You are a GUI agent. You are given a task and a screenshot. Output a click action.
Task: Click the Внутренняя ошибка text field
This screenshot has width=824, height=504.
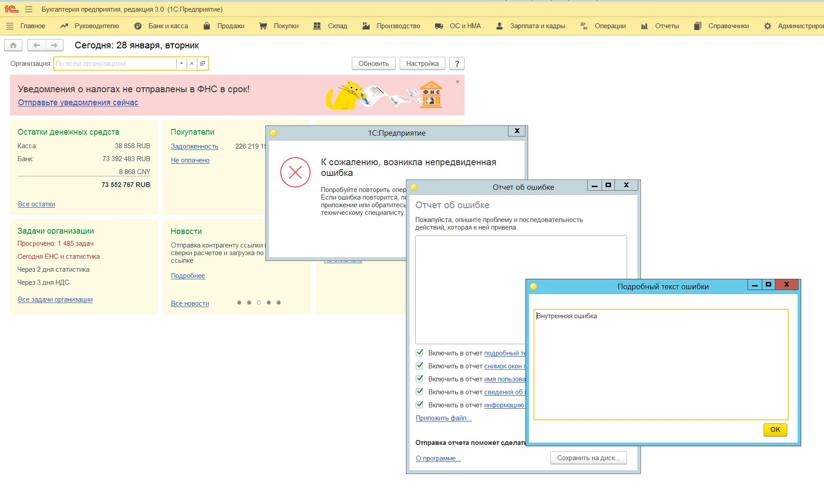(x=661, y=364)
